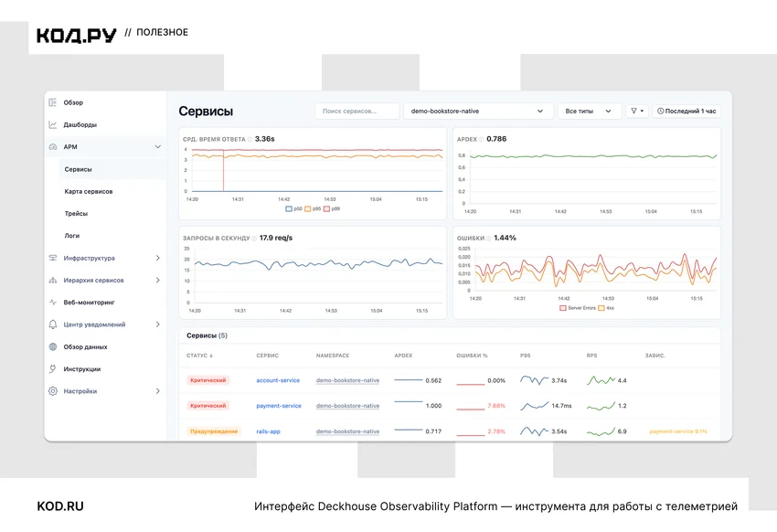Open demo-bookstore-native namespace in payment-service row
The image size is (777, 532).
pyautogui.click(x=348, y=406)
